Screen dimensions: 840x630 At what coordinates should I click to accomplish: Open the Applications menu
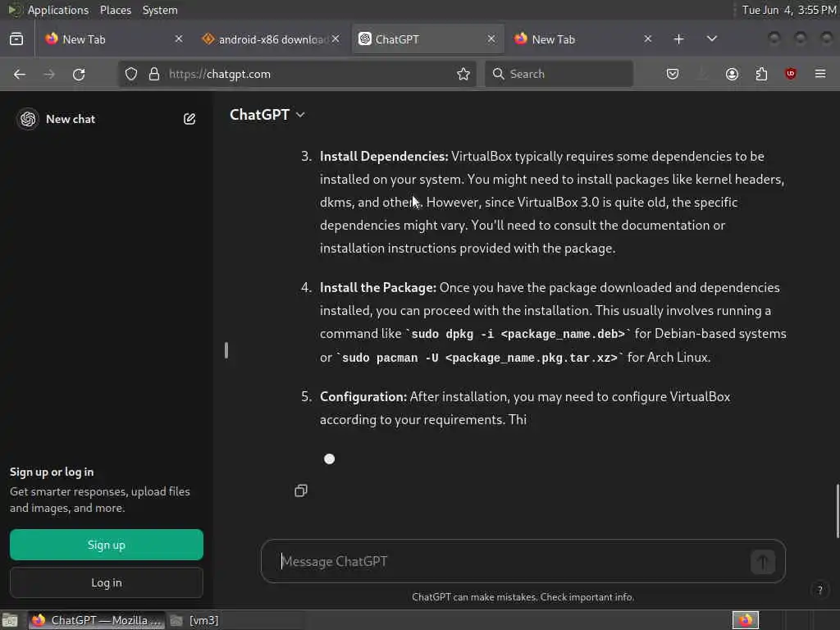58,10
